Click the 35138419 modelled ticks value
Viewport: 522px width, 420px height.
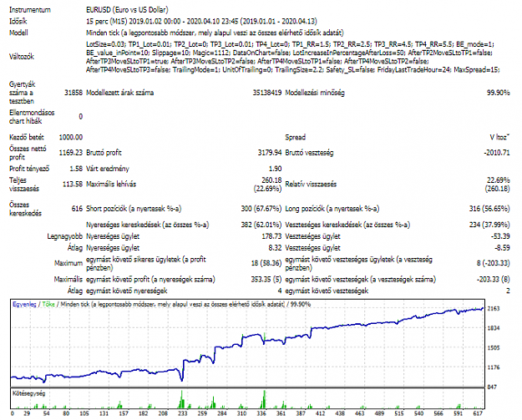[267, 93]
